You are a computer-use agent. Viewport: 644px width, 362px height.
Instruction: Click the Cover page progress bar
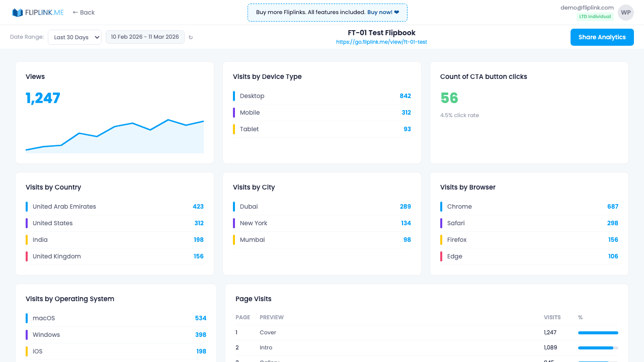[x=598, y=332]
